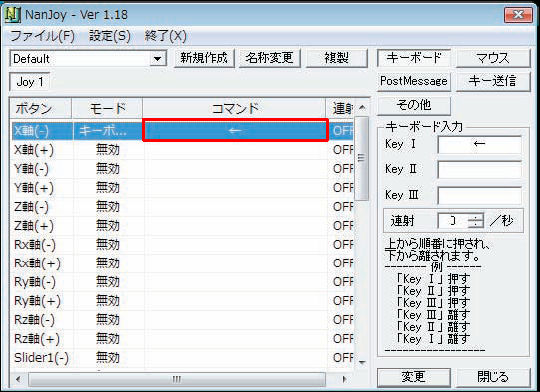The image size is (540, 392).
Task: Click the OFF cell in Rz軸(+) row
Action: point(342,339)
